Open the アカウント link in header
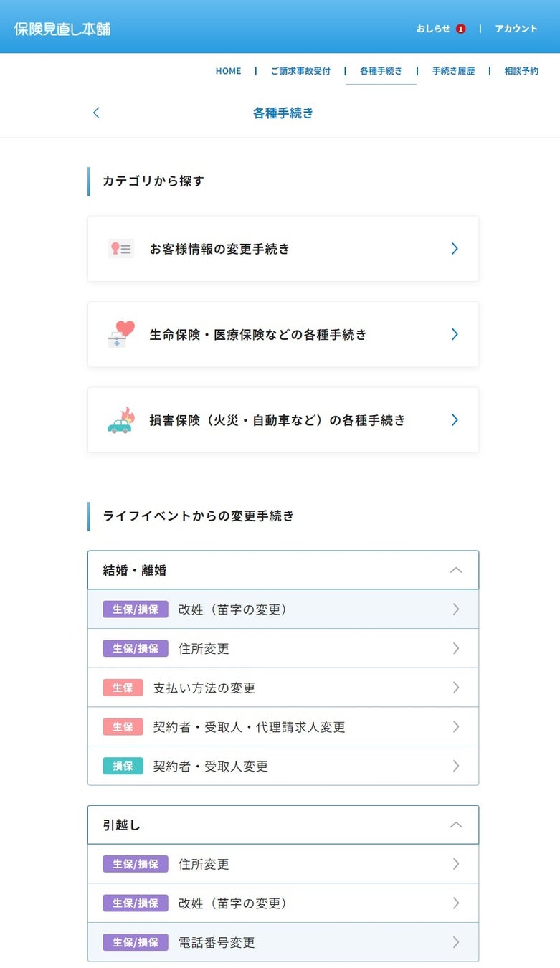The width and height of the screenshot is (560, 968). [516, 29]
